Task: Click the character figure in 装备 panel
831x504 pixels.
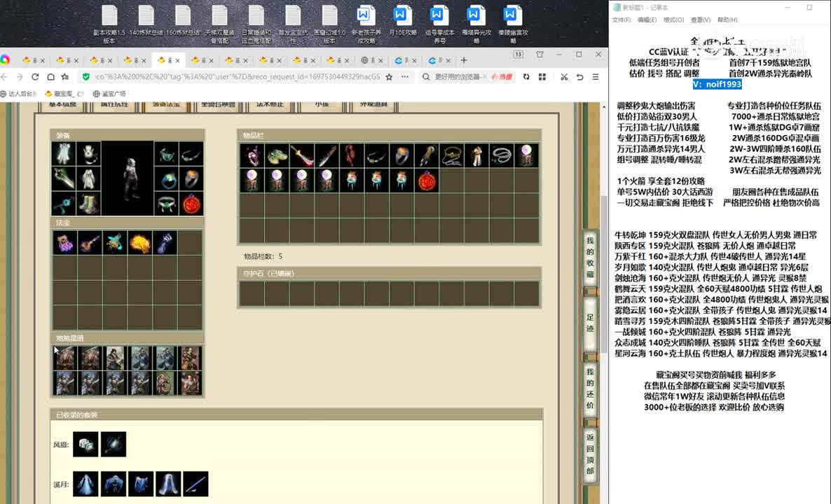Action: pos(128,178)
